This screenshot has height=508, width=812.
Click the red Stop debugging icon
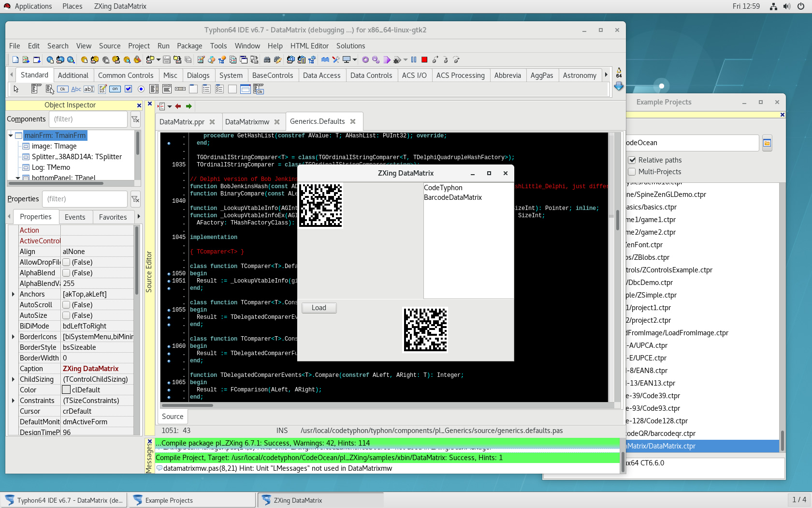point(424,60)
